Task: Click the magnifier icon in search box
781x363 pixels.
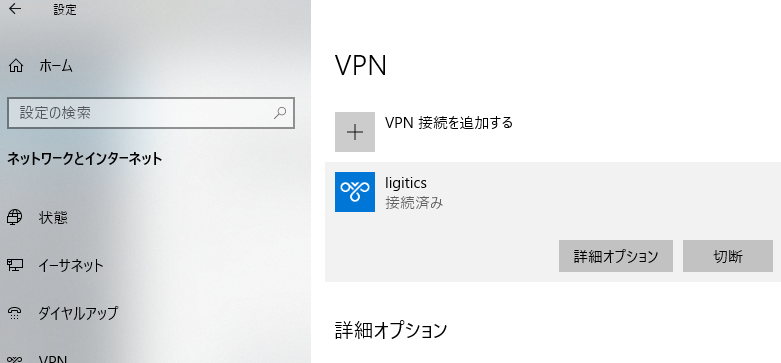Action: coord(280,113)
